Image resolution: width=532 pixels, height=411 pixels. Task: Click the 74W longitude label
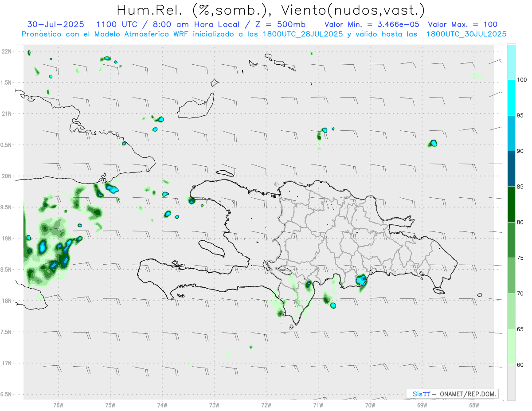click(162, 405)
